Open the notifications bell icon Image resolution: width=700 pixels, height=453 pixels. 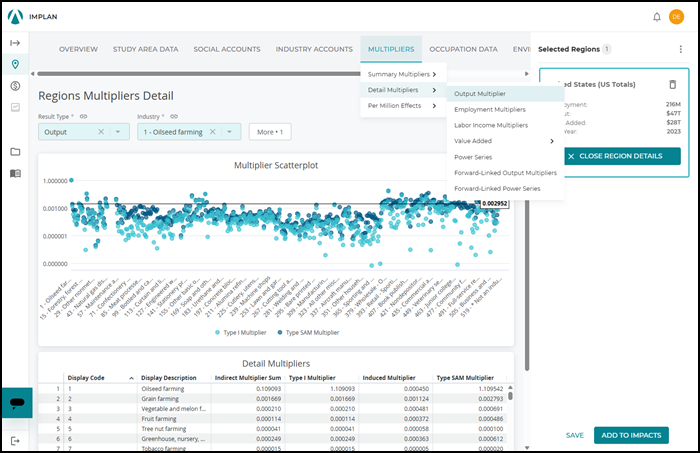[x=657, y=17]
